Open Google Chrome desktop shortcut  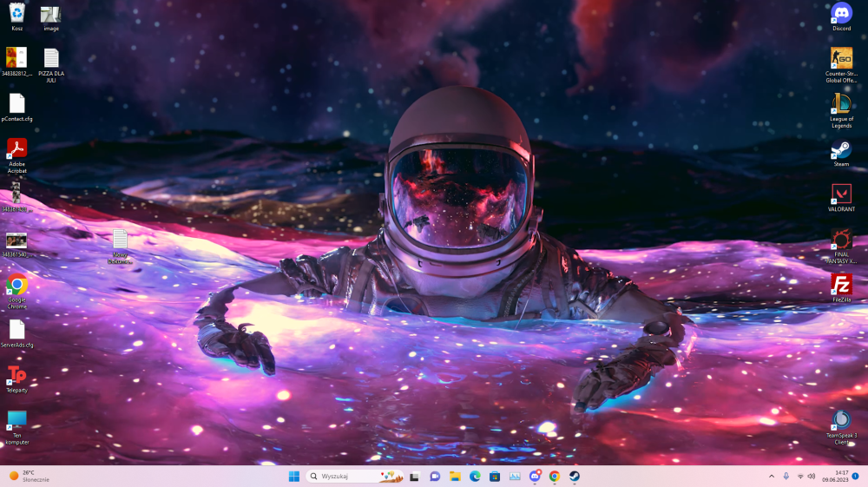point(16,291)
